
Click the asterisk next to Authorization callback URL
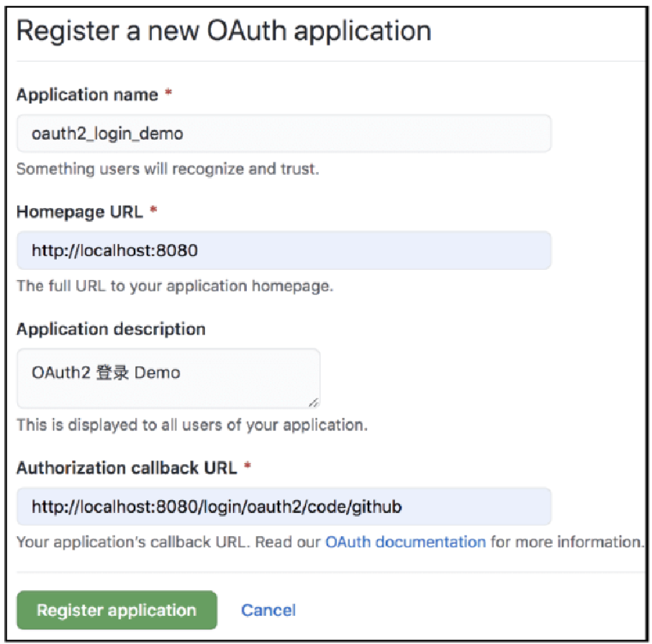[248, 465]
